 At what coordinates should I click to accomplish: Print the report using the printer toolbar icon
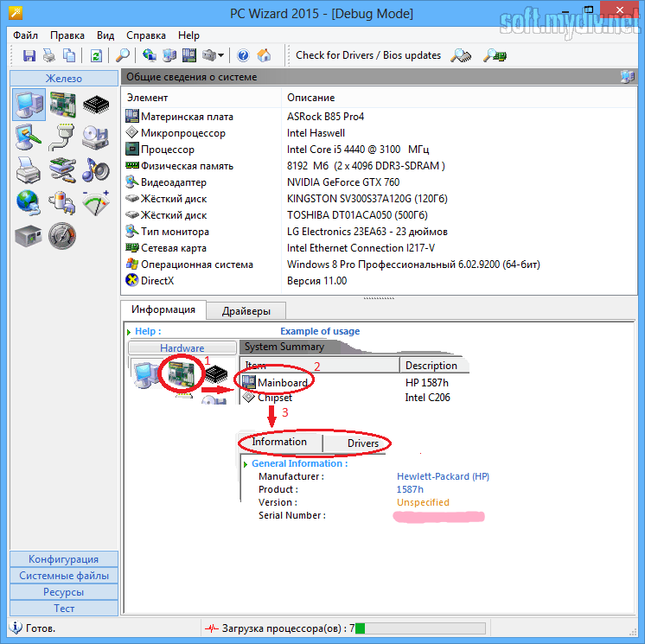point(49,55)
